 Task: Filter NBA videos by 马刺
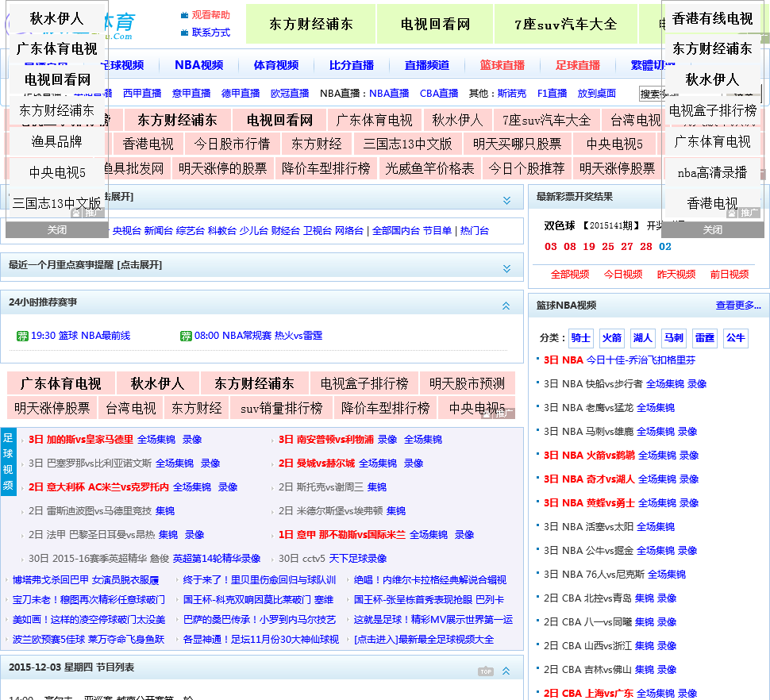(x=674, y=338)
